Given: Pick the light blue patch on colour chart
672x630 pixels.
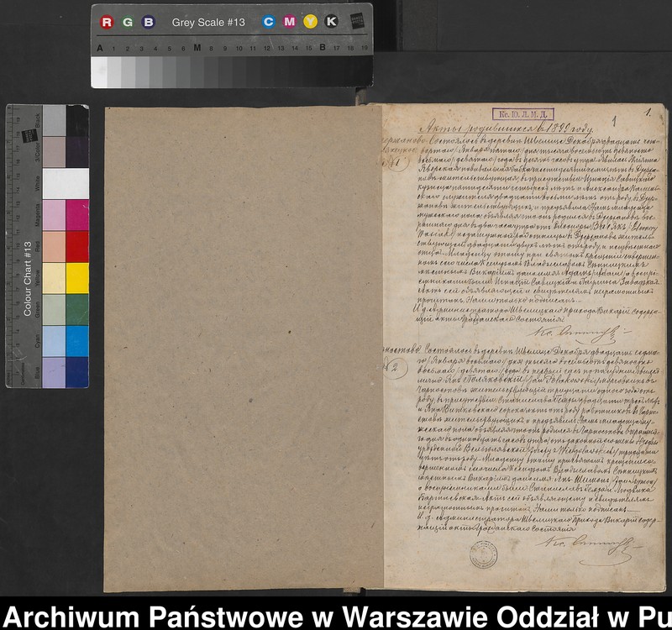Looking at the screenshot, I should (54, 341).
